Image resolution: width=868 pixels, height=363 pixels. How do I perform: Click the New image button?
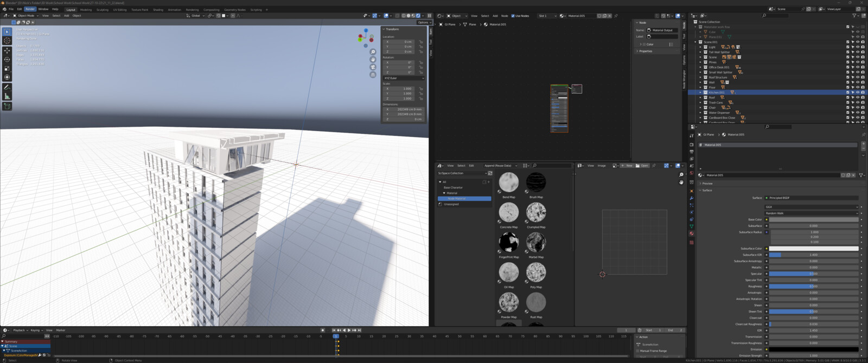coord(627,166)
